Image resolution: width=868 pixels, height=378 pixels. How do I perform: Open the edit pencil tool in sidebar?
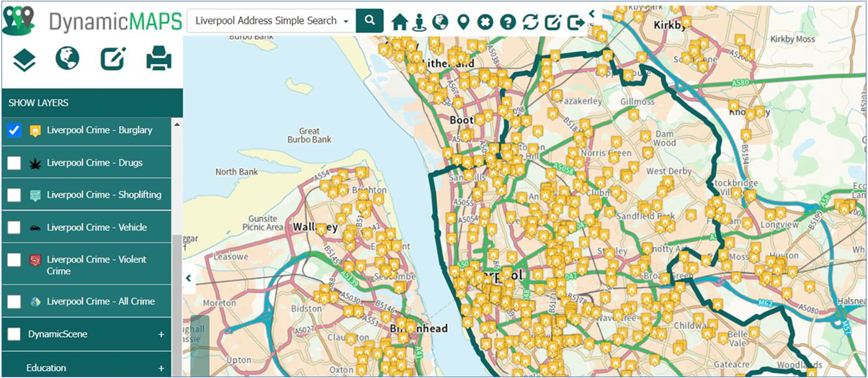pos(113,59)
